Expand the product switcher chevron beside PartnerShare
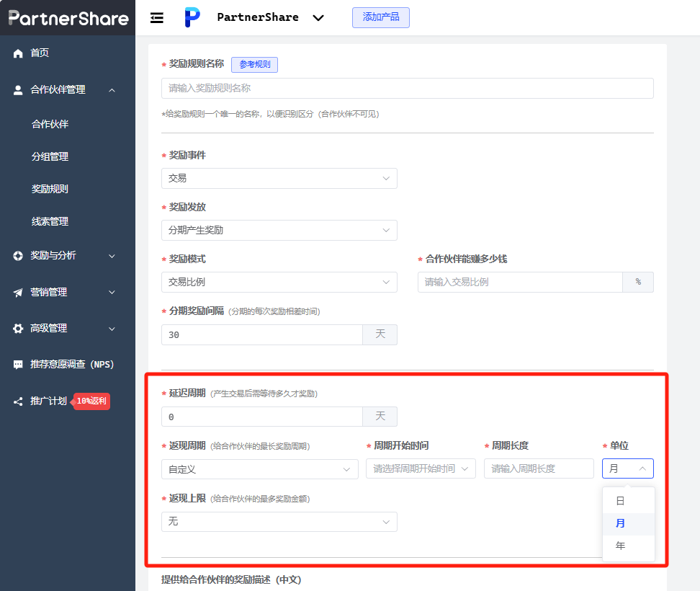 click(318, 18)
